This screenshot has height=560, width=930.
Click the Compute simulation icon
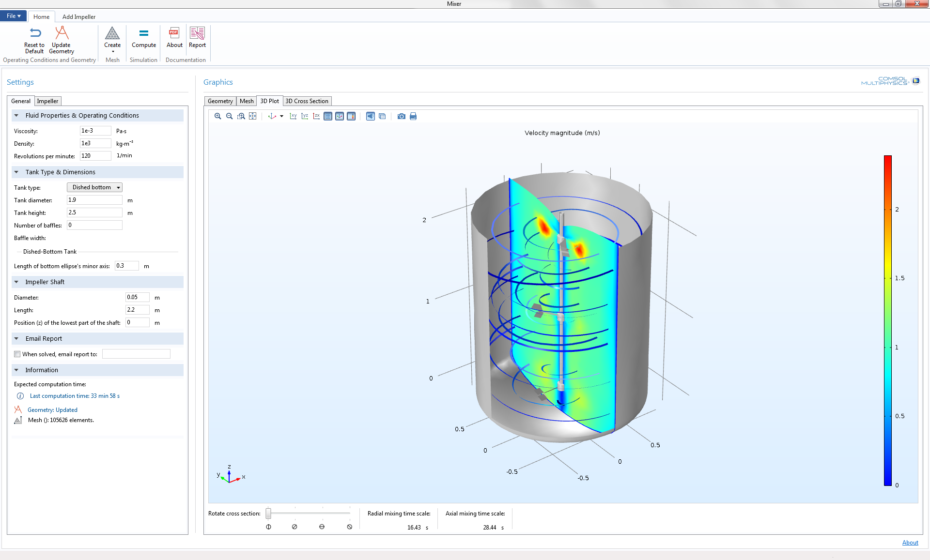pos(144,38)
